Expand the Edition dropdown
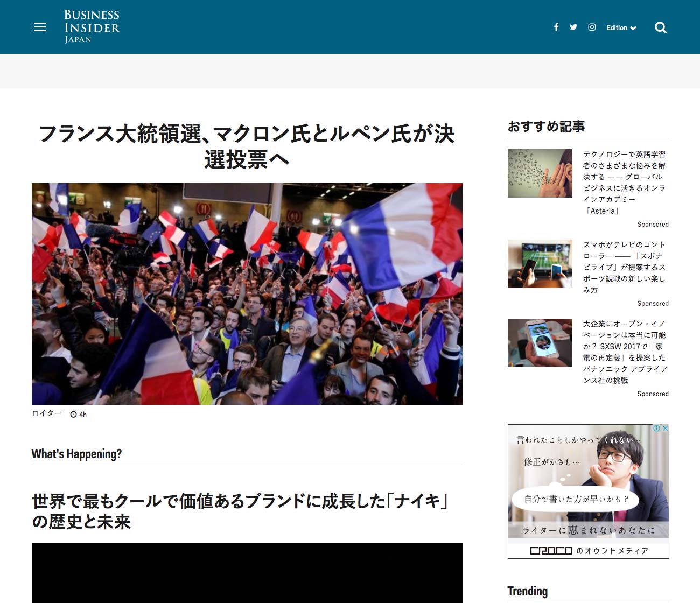700x603 pixels. 621,28
